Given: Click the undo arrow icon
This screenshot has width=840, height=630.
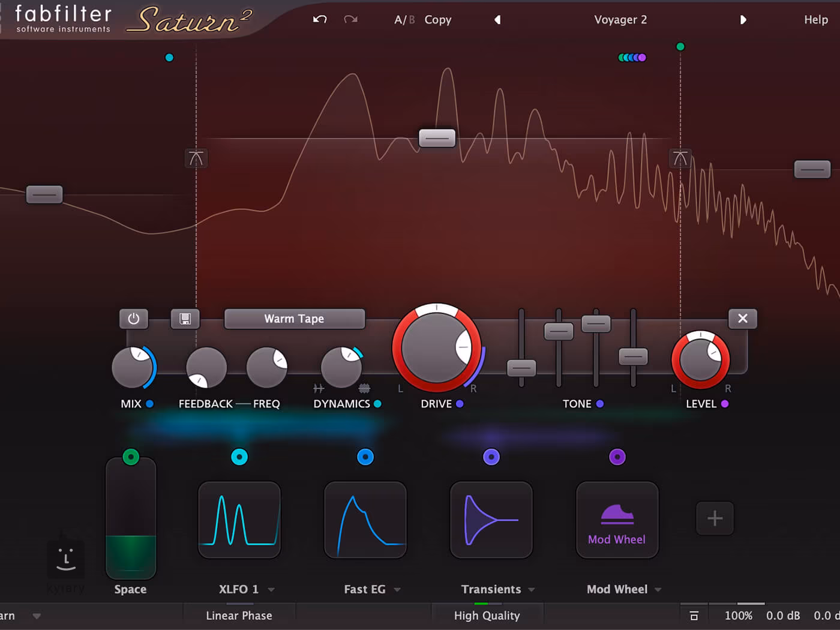Looking at the screenshot, I should point(320,19).
